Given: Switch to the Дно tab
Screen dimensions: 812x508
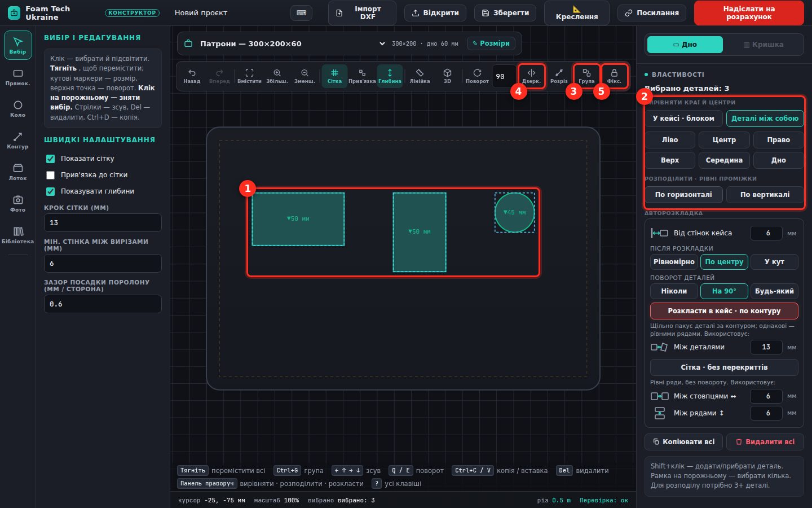Looking at the screenshot, I should click(685, 45).
